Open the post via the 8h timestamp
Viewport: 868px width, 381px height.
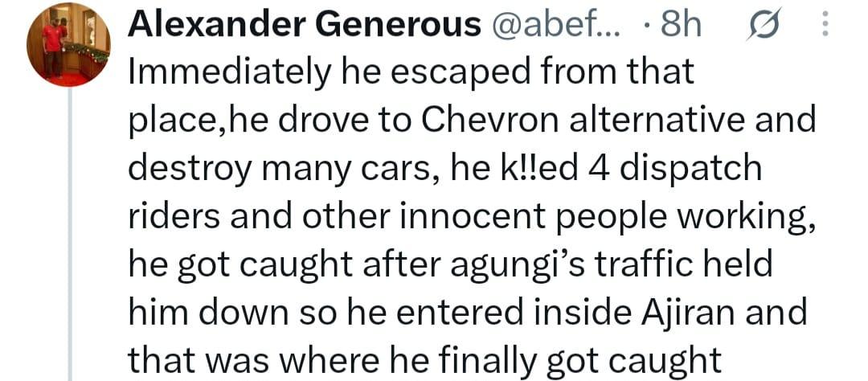point(678,26)
